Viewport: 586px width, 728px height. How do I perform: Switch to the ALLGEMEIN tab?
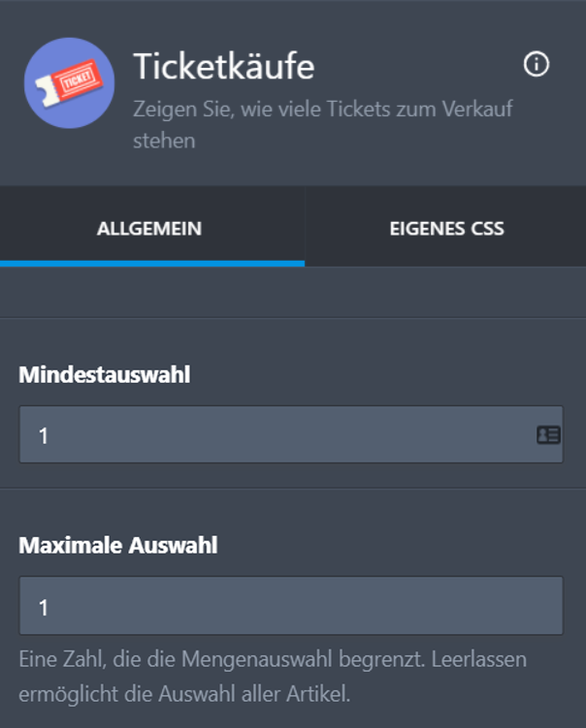point(149,230)
